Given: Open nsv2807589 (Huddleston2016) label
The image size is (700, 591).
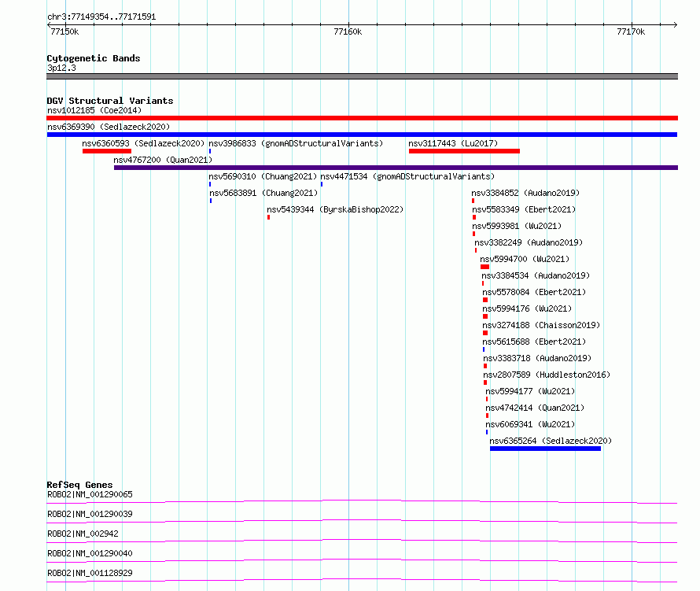Looking at the screenshot, I should 547,375.
